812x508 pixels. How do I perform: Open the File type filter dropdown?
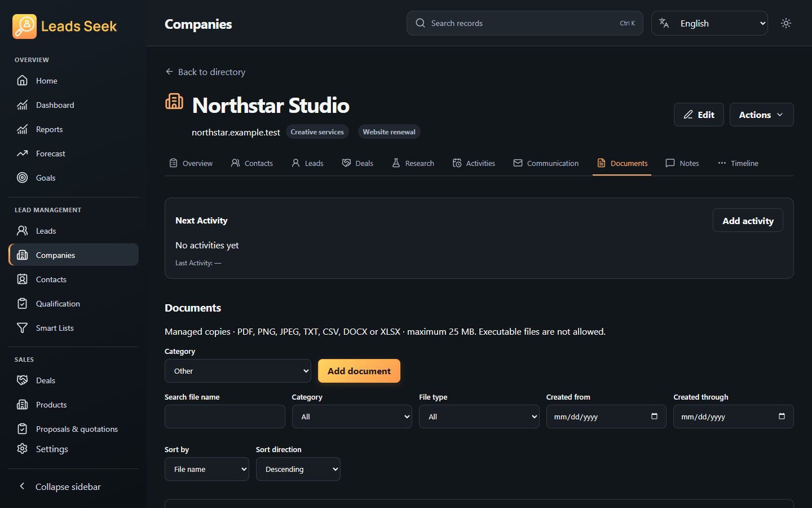click(x=479, y=417)
